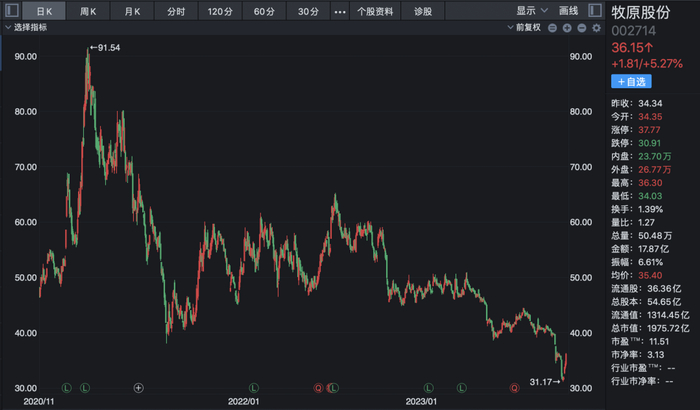The image size is (700, 410).
Task: Open the more periods ellipsis menu
Action: click(339, 10)
